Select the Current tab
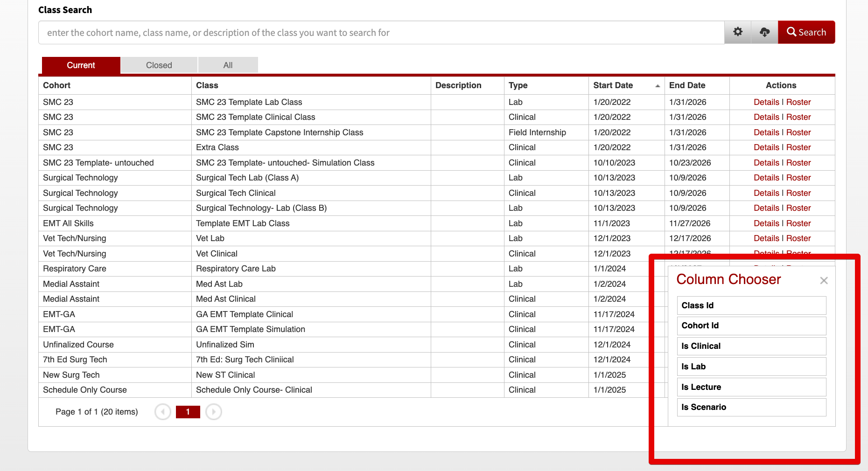 click(81, 65)
